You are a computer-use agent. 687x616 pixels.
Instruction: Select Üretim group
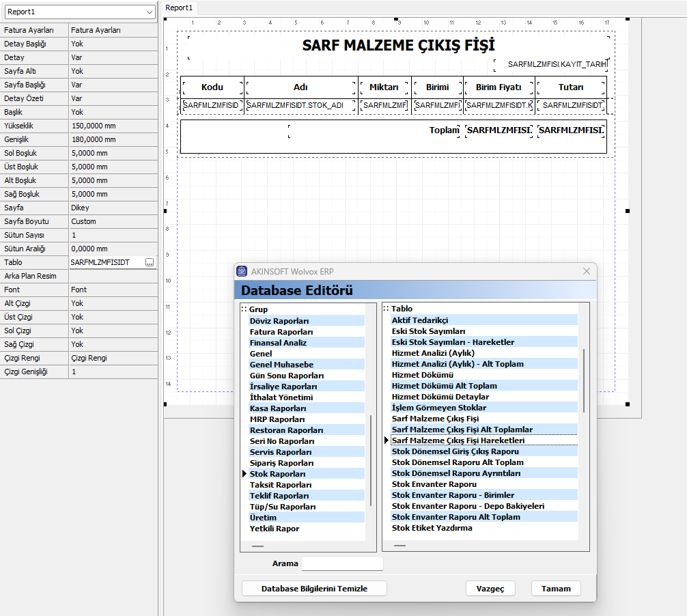pos(307,518)
